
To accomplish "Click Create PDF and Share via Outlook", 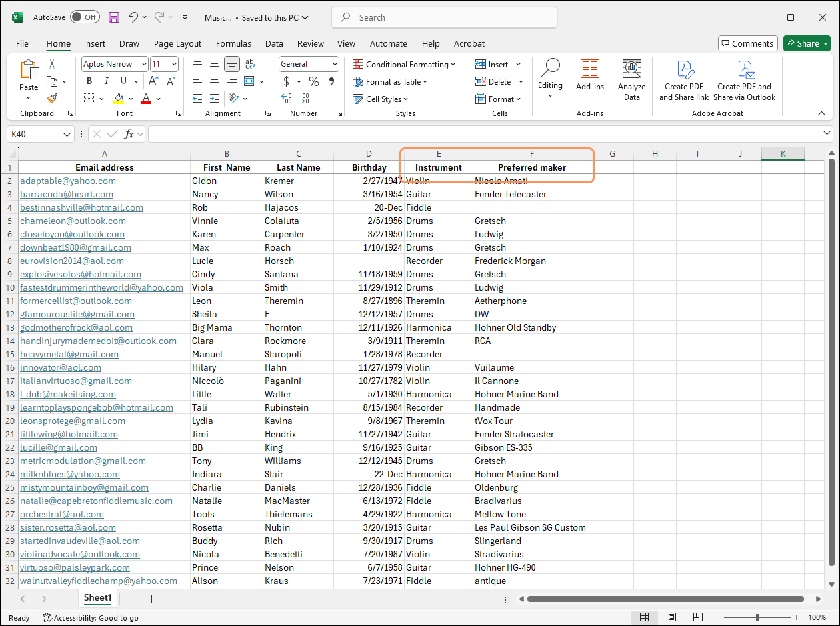I will (744, 81).
